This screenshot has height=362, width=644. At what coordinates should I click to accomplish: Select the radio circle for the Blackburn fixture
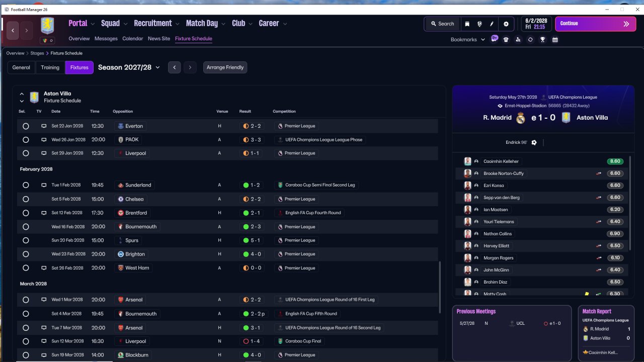click(26, 355)
